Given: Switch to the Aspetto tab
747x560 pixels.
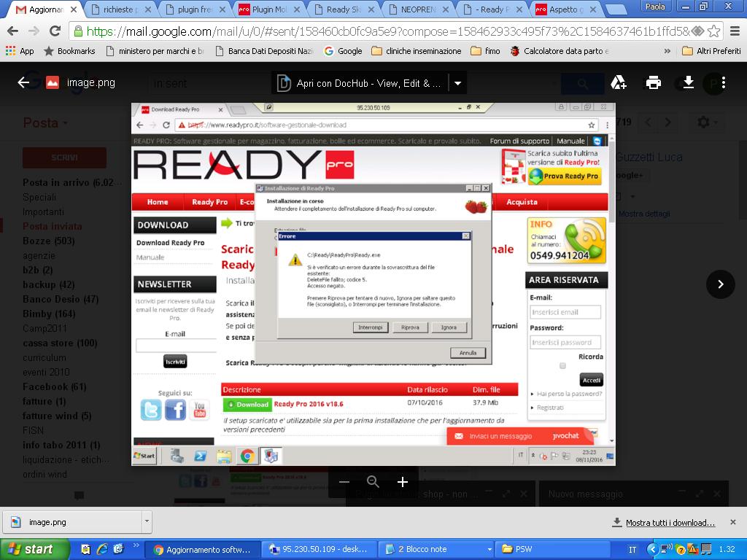Looking at the screenshot, I should 566,9.
